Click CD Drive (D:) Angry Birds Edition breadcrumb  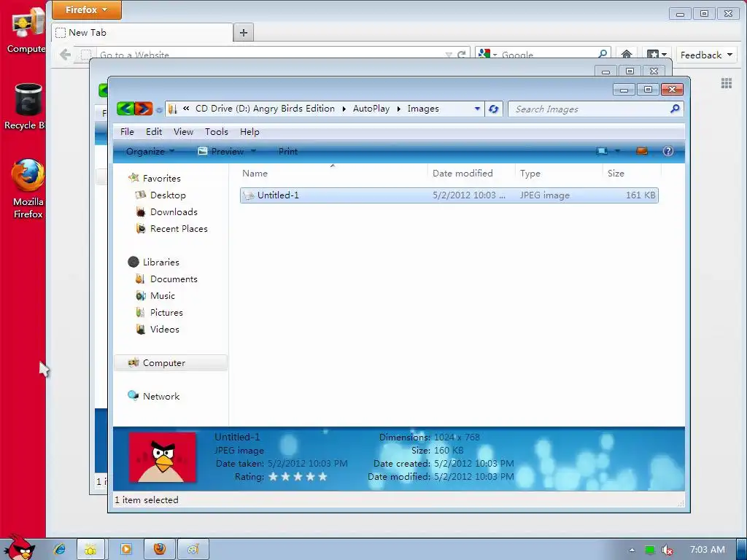coord(265,109)
